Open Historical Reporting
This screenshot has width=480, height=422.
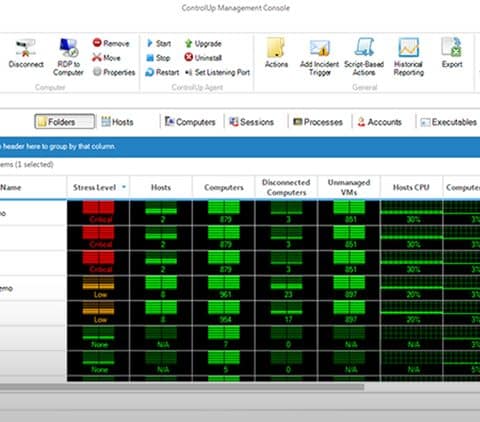tap(408, 57)
